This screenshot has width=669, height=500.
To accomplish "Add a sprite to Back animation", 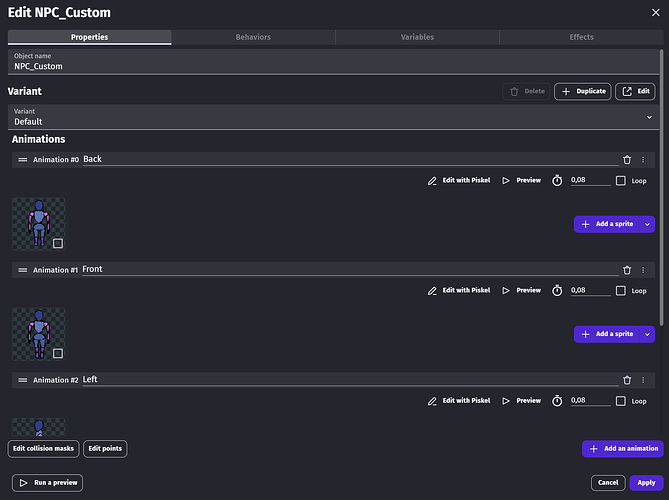I will [607, 224].
